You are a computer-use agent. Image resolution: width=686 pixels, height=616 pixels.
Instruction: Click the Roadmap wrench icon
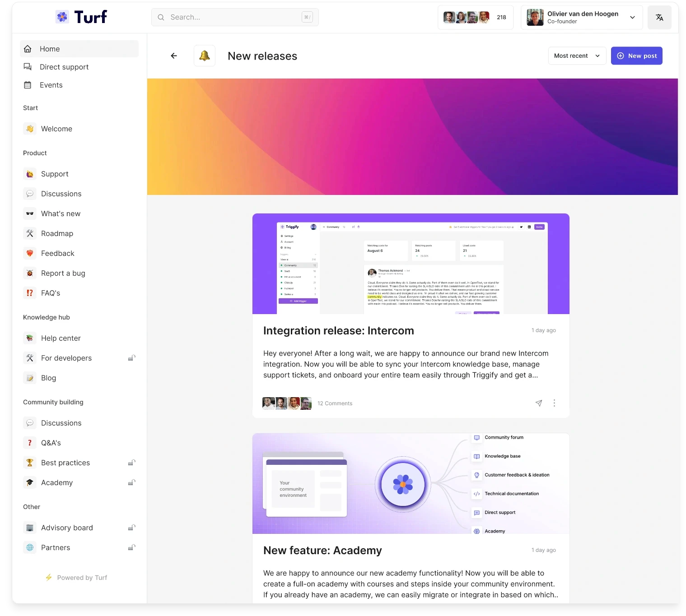click(30, 233)
